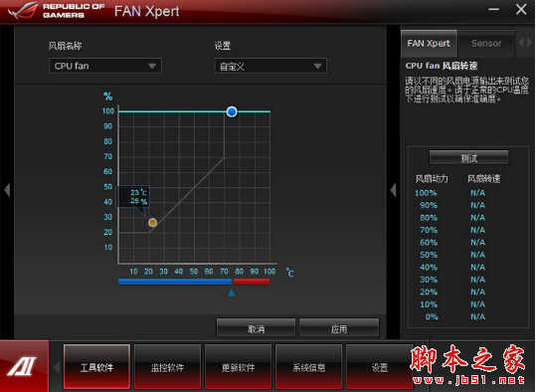Click the N/A speed value for 100%
536x392 pixels.
coord(477,193)
